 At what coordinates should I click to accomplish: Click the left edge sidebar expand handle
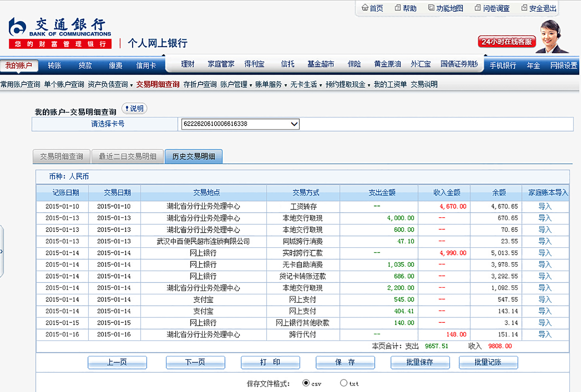click(2, 251)
